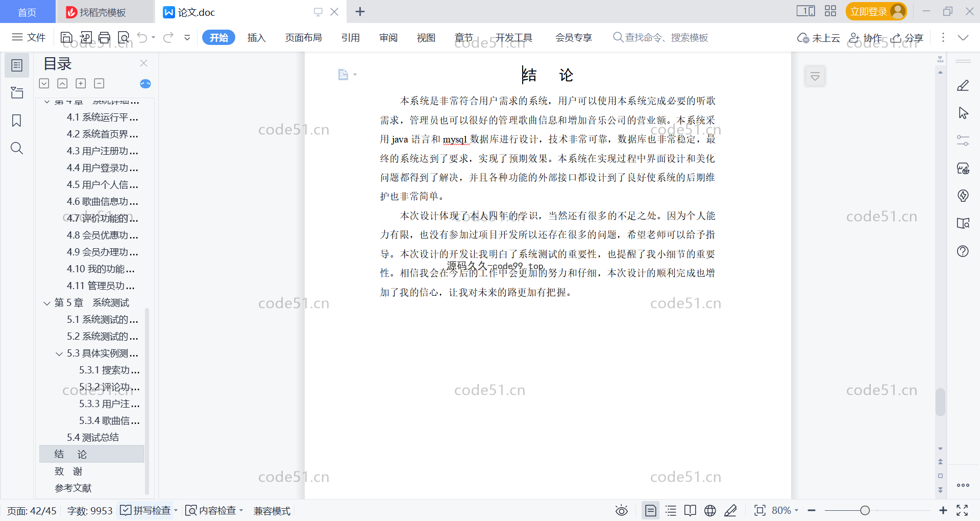This screenshot has height=521, width=980.
Task: Open properties settings in right sidebar
Action: pyautogui.click(x=963, y=140)
